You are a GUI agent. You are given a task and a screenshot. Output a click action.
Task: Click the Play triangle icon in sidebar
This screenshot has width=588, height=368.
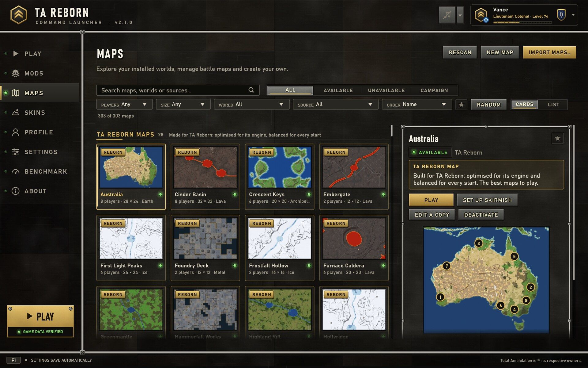(x=16, y=54)
